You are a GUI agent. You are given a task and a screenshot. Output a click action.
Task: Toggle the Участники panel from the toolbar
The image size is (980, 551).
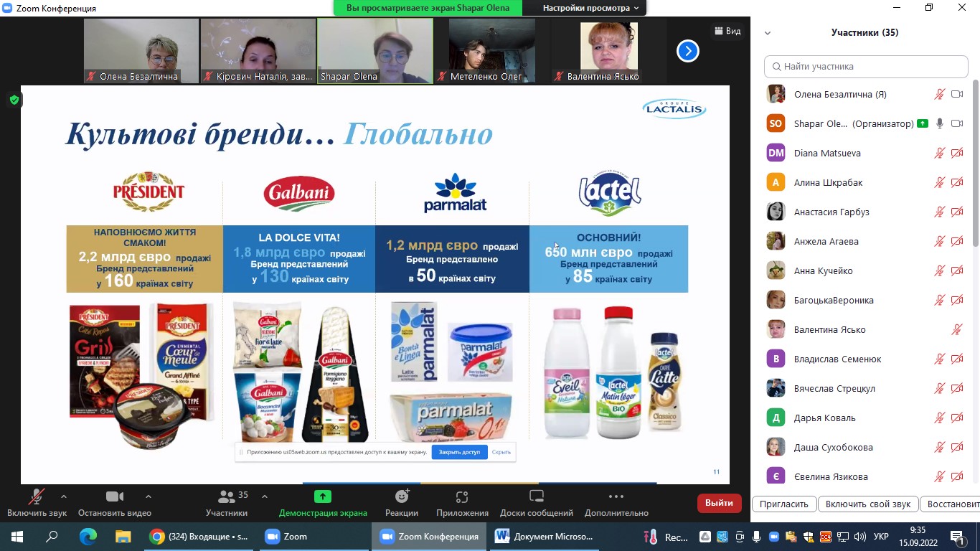227,502
